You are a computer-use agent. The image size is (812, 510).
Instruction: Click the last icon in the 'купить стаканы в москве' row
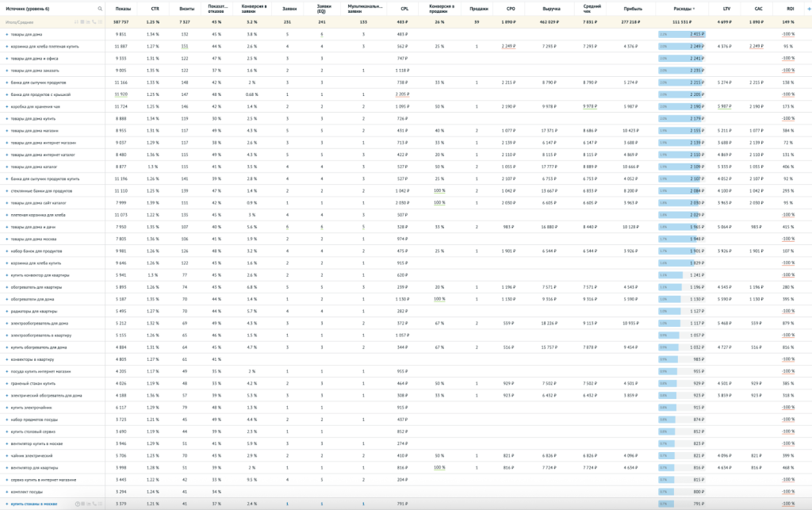click(101, 504)
